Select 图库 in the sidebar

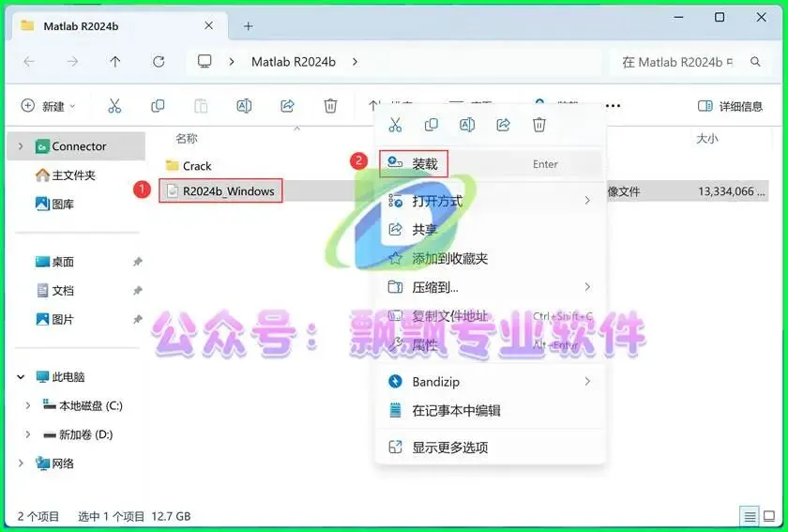pyautogui.click(x=54, y=205)
